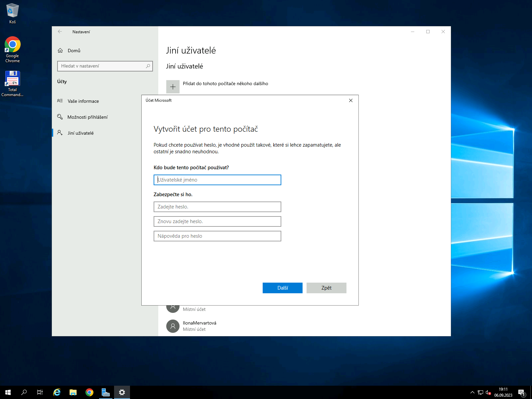Click the magnifier in the settings search box
This screenshot has height=399, width=532.
pyautogui.click(x=148, y=66)
